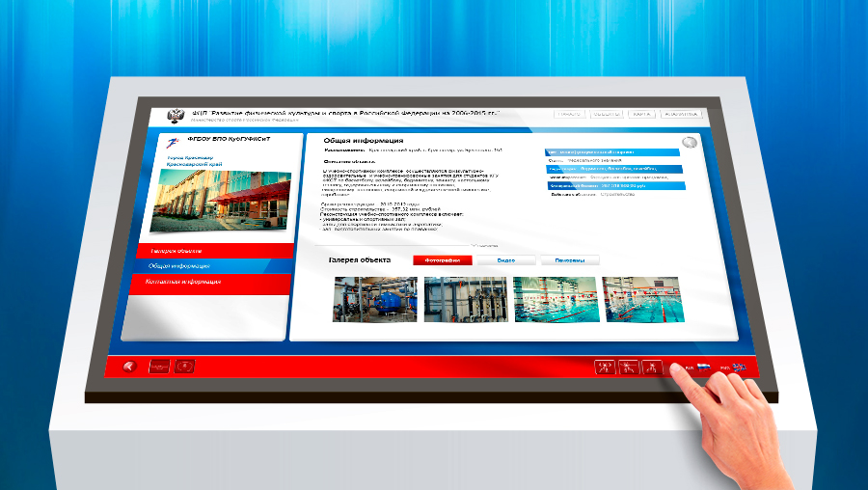Open the НАЧАЛО top menu button
The image size is (868, 490).
[x=569, y=114]
